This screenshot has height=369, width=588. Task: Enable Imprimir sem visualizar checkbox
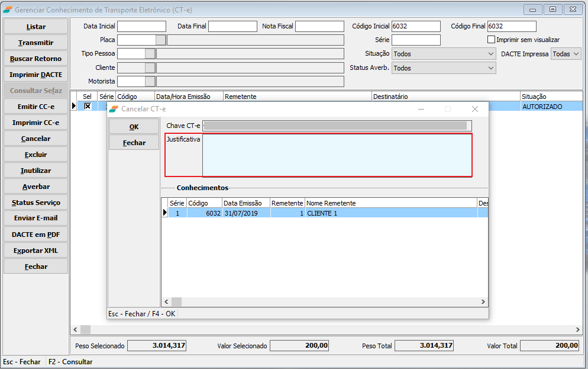click(491, 40)
